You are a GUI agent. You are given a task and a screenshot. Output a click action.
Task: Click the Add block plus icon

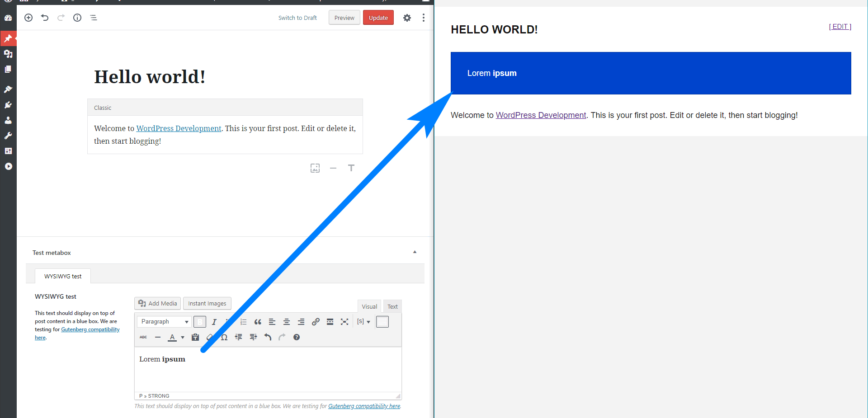[x=28, y=18]
